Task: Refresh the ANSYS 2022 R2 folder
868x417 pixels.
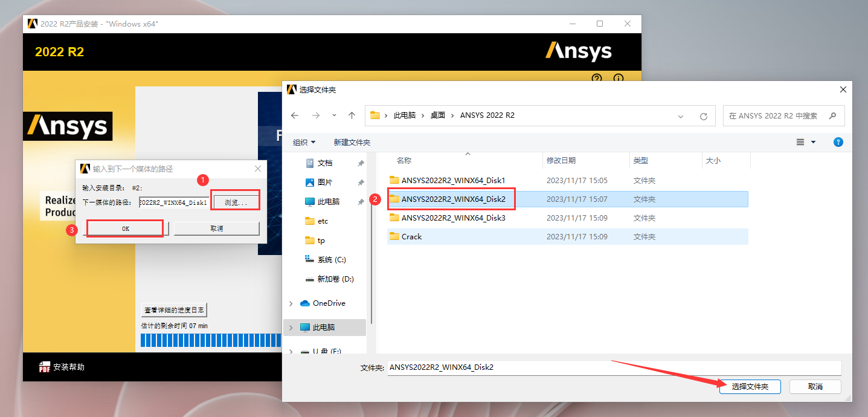Action: tap(703, 116)
